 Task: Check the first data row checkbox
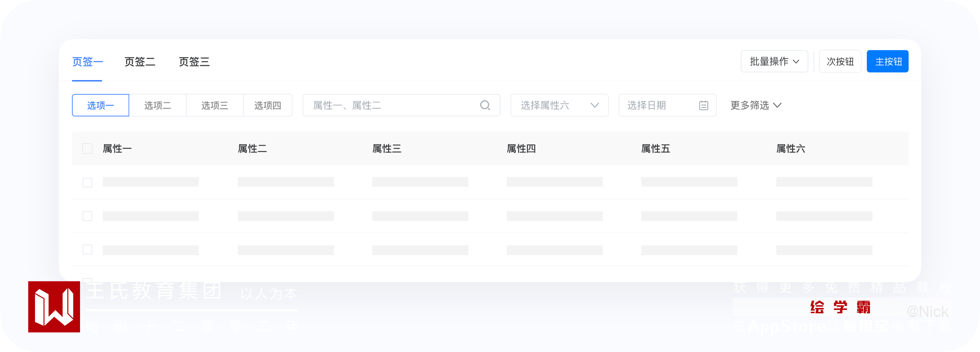(87, 182)
